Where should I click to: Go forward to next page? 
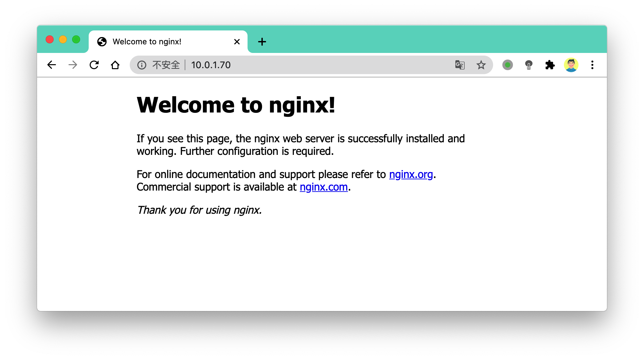click(x=73, y=65)
